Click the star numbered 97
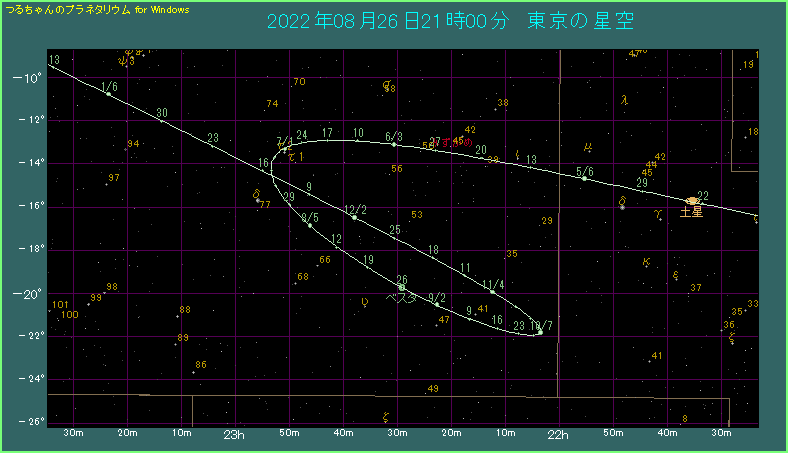Screen dimensions: 788x453 (x=113, y=178)
